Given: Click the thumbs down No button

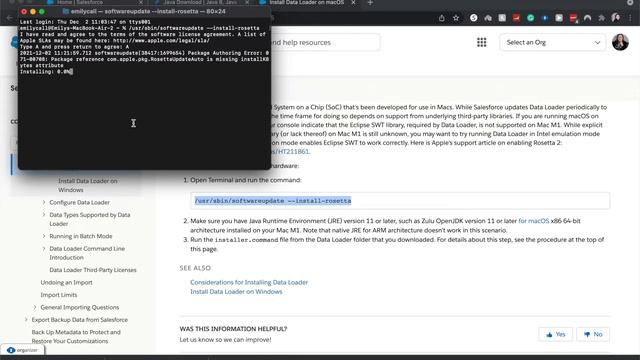Looking at the screenshot, I should coord(593,334).
